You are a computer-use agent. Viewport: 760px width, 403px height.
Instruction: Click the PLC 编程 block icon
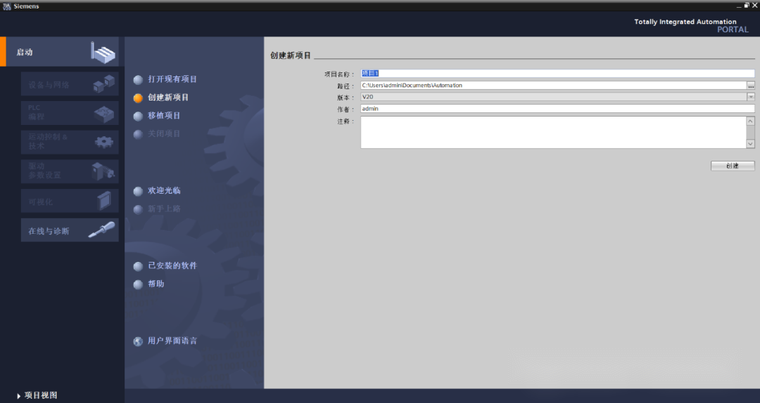coord(104,113)
